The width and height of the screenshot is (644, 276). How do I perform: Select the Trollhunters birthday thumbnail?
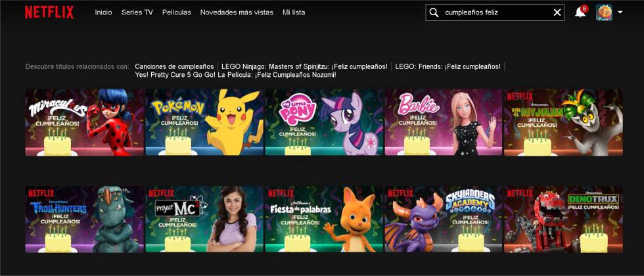(x=85, y=219)
